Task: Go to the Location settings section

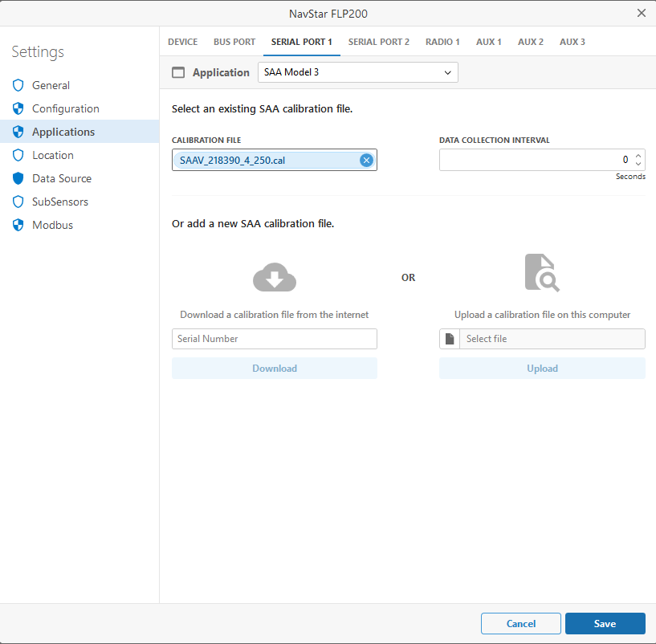Action: pos(79,155)
